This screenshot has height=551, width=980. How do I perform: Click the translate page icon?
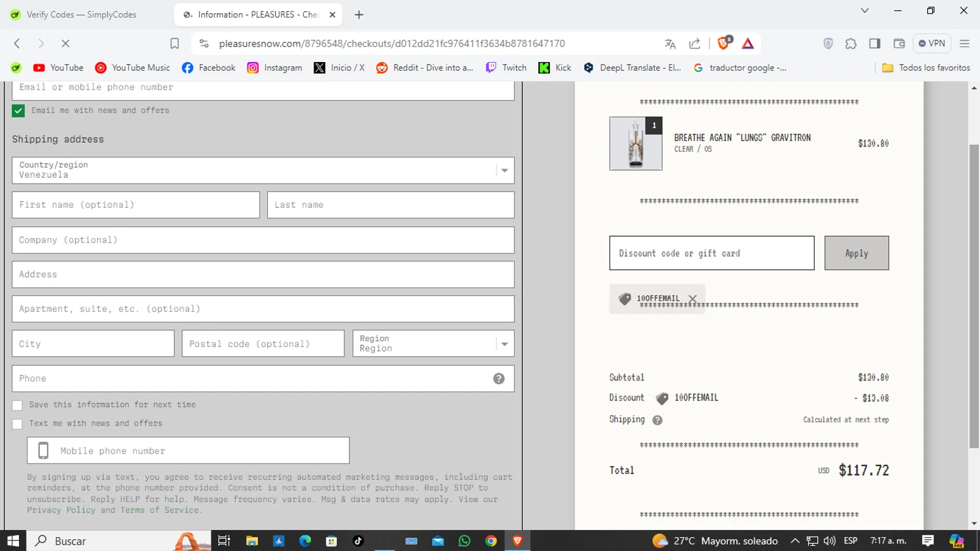670,44
